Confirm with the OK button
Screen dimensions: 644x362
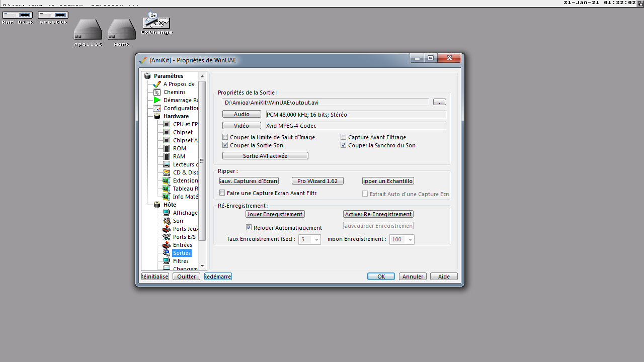coord(381,277)
